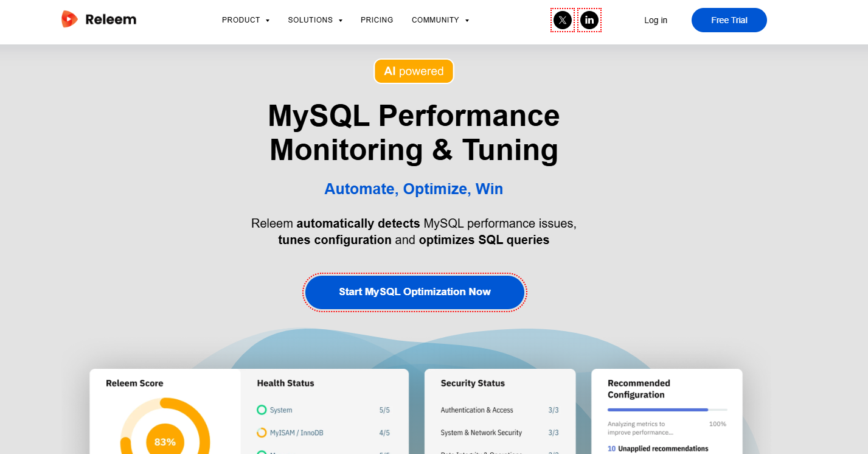Start a Free Trial
This screenshot has width=868, height=454.
729,20
